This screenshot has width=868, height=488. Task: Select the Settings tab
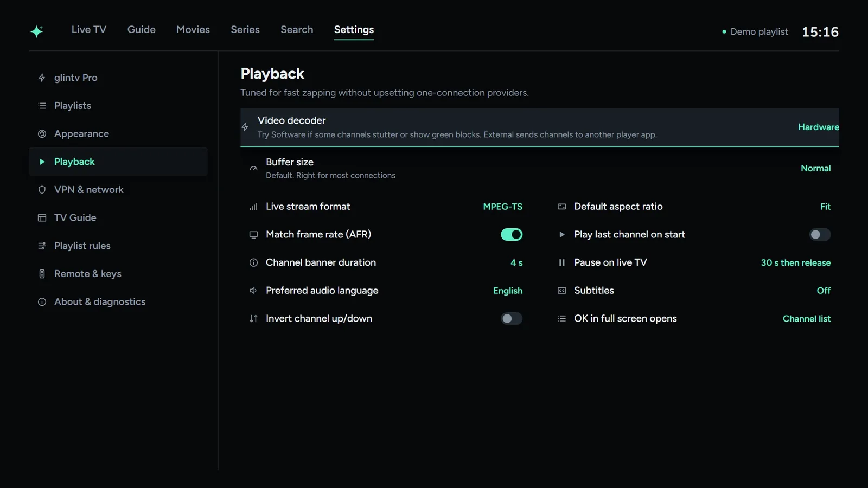(x=354, y=30)
